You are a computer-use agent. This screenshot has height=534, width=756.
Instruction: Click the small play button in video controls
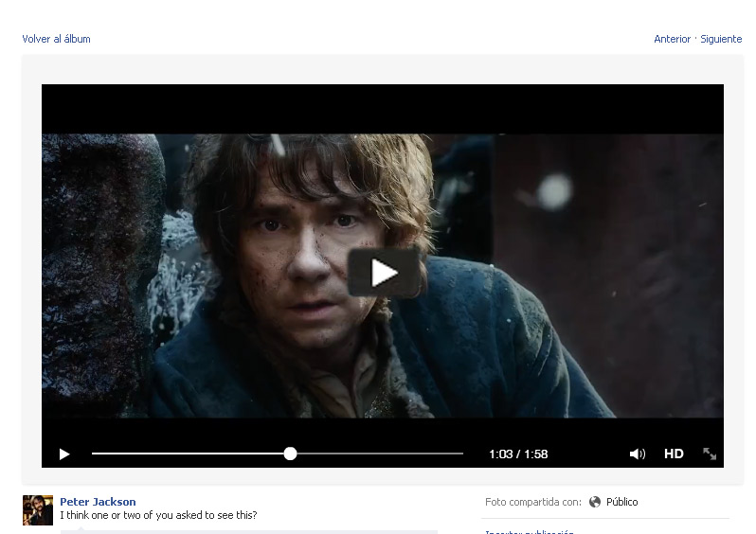(x=64, y=454)
